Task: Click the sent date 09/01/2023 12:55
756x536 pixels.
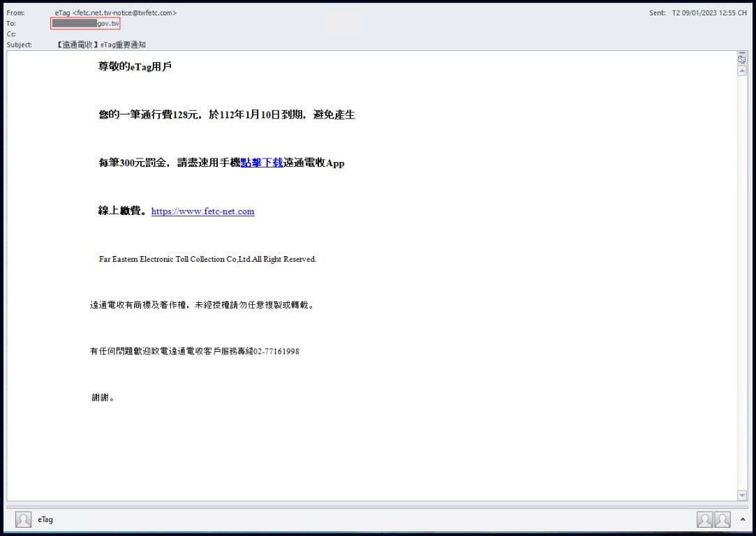Action: (x=709, y=13)
